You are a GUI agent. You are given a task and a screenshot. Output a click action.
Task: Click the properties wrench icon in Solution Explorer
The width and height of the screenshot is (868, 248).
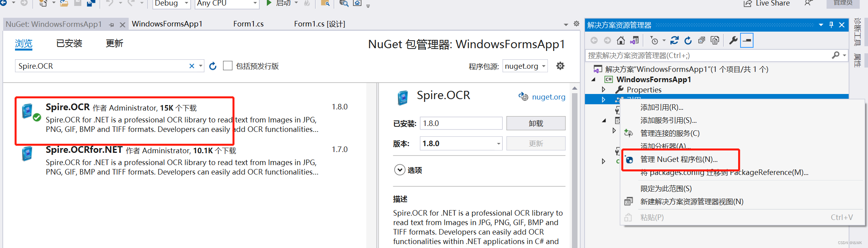pos(733,40)
